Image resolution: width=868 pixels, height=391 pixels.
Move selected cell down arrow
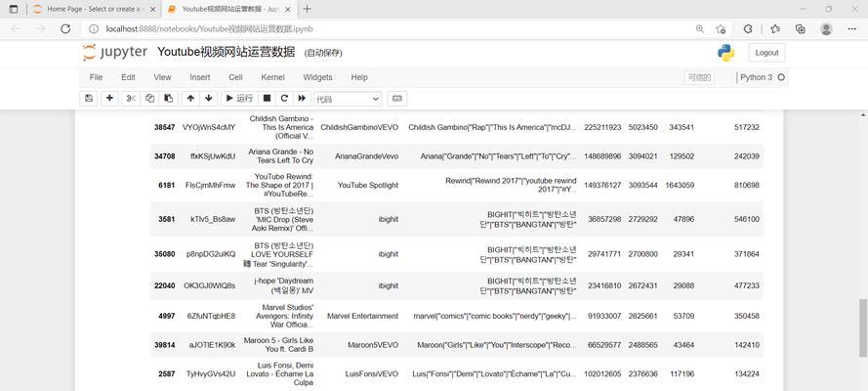tap(209, 98)
